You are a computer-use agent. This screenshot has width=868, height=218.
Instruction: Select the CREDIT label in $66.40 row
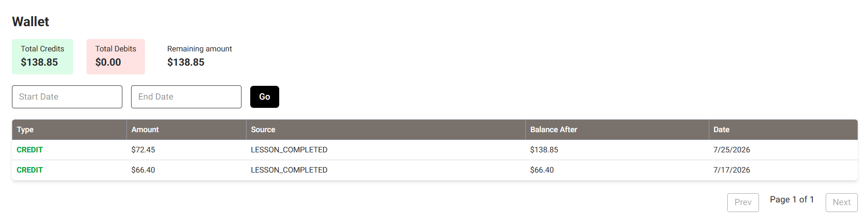30,170
